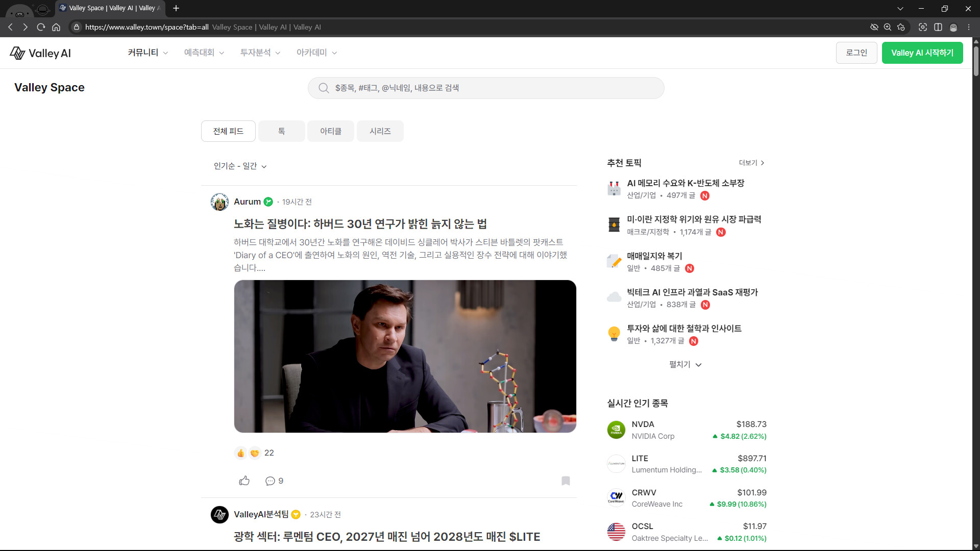This screenshot has height=551, width=980.
Task: Click the 로그인 button
Action: tap(856, 53)
